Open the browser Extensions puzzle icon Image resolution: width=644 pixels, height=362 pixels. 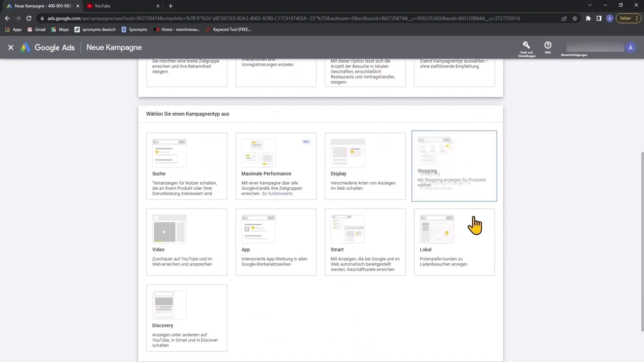click(x=588, y=18)
